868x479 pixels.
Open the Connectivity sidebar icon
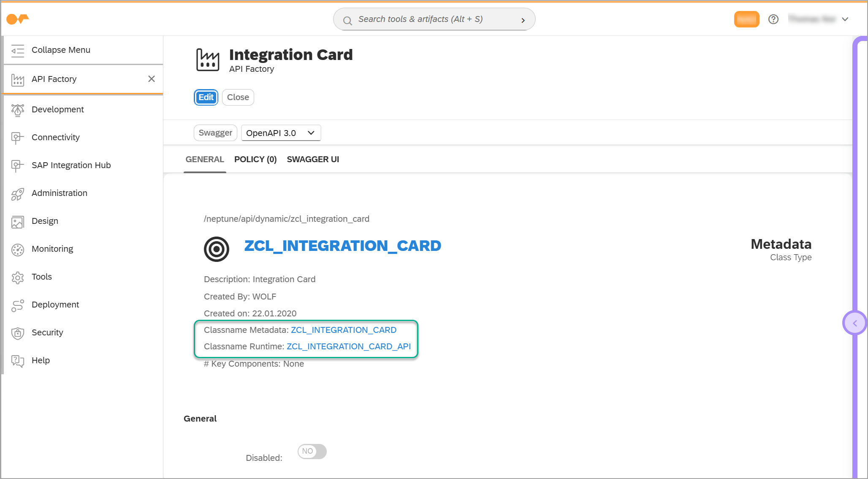pyautogui.click(x=17, y=138)
